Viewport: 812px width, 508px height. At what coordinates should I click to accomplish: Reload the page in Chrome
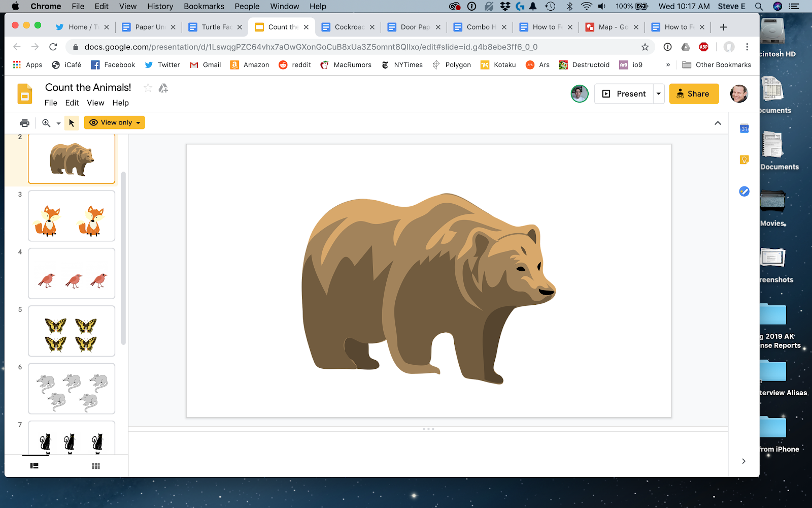tap(53, 47)
